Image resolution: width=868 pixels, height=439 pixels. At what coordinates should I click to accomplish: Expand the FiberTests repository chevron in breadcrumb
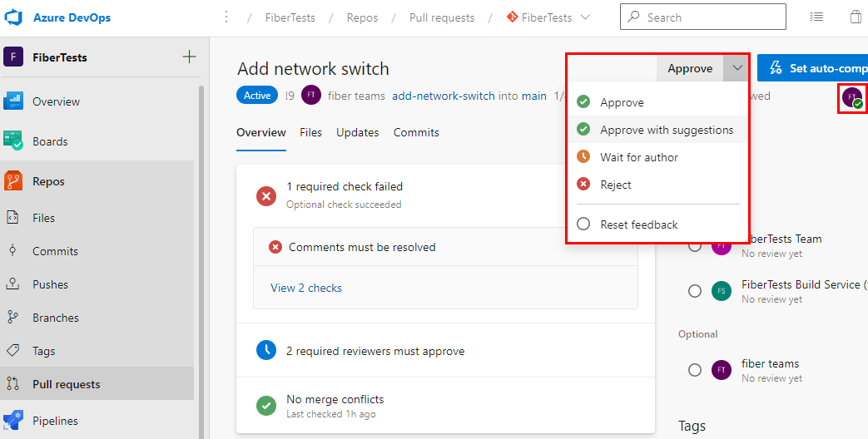585,17
